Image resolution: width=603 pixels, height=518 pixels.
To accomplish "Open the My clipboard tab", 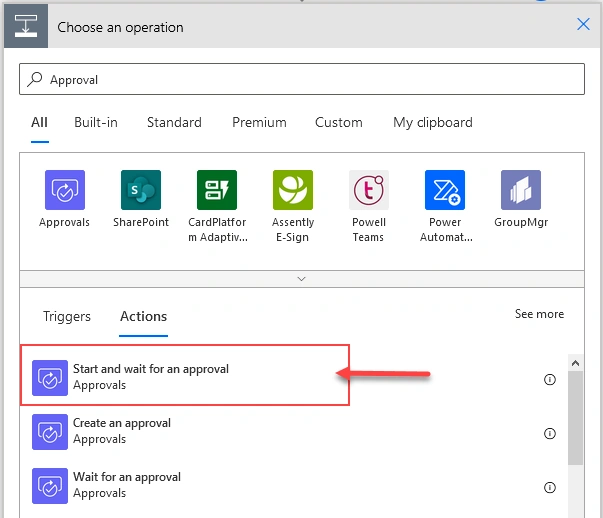I will [433, 123].
